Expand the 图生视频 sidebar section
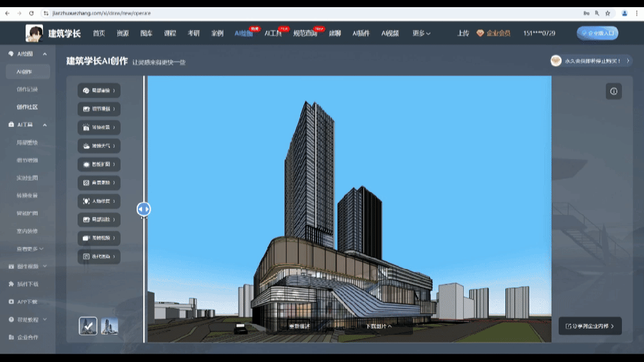644x362 pixels. [45, 267]
